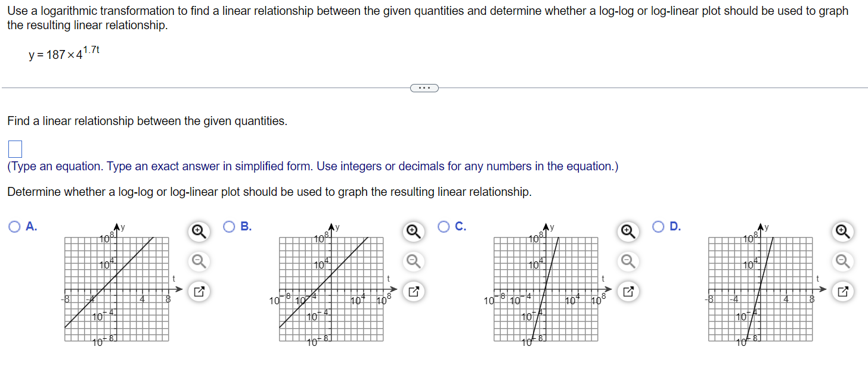Zoom out on graph C
868x387 pixels.
(x=628, y=261)
